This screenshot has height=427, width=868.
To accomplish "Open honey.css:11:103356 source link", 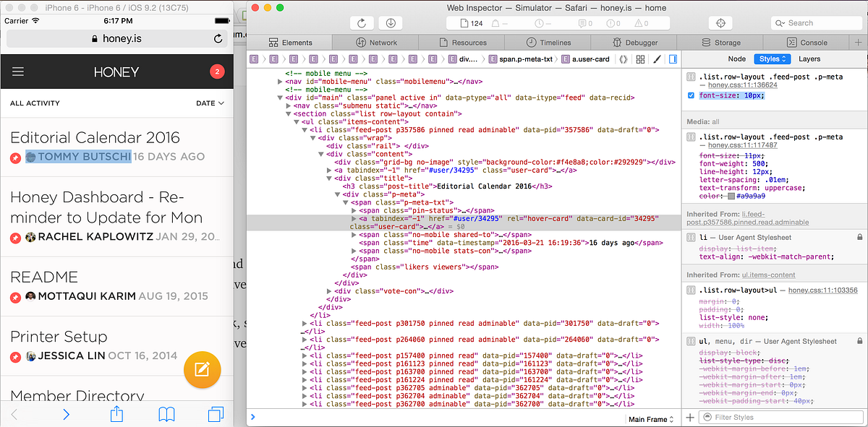I will click(823, 290).
